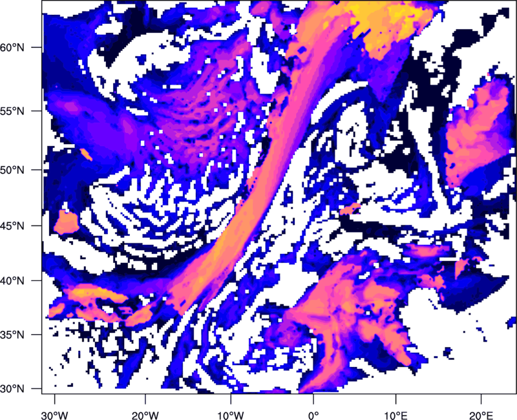Click the 35°N latitude label
The width and height of the screenshot is (517, 420).
click(12, 335)
